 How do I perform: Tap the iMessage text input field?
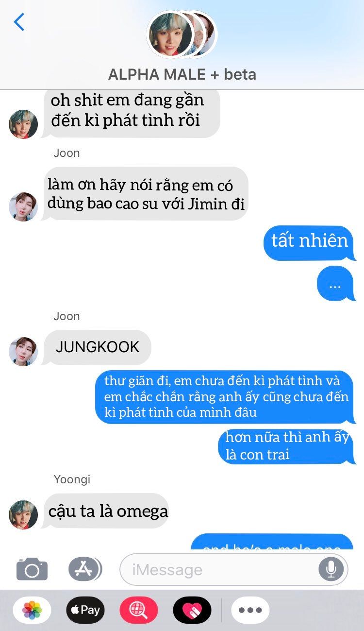click(x=234, y=569)
